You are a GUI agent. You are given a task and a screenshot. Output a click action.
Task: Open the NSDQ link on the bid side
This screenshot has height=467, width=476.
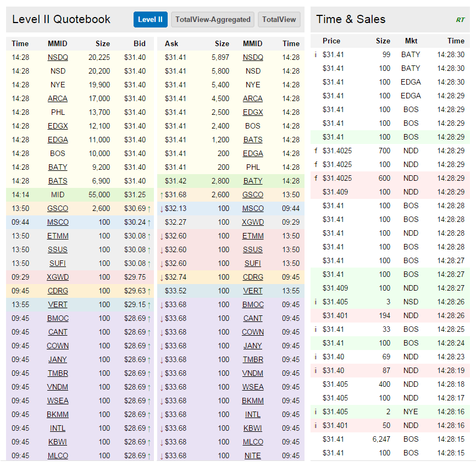(x=58, y=57)
